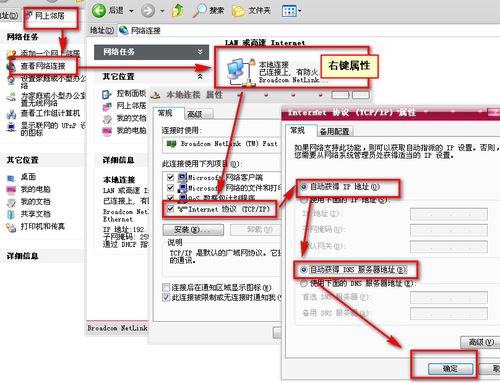Click the 桌面 icon in the left 其它位置 panel
This screenshot has width=500, height=383.
coord(11,177)
